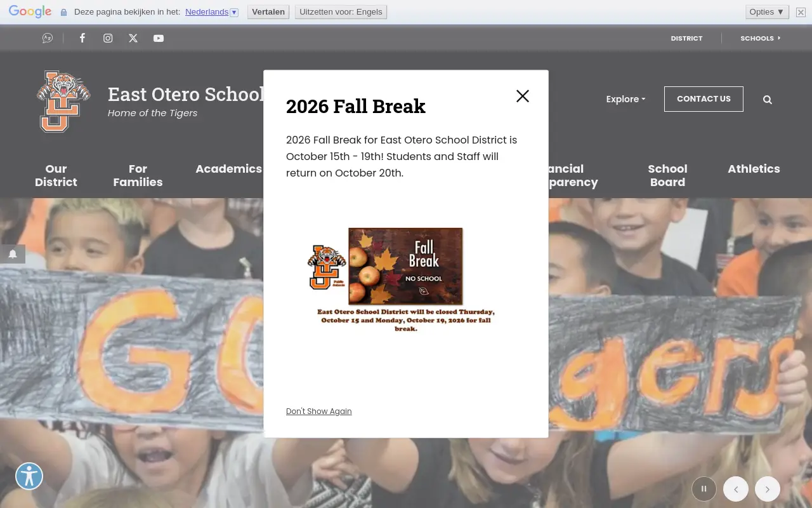Viewport: 812px width, 508px height.
Task: Open the site search magnifier
Action: point(768,100)
